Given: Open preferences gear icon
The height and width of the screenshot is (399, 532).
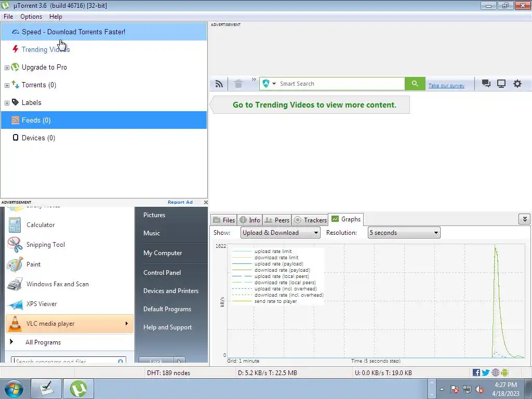Looking at the screenshot, I should 517,84.
